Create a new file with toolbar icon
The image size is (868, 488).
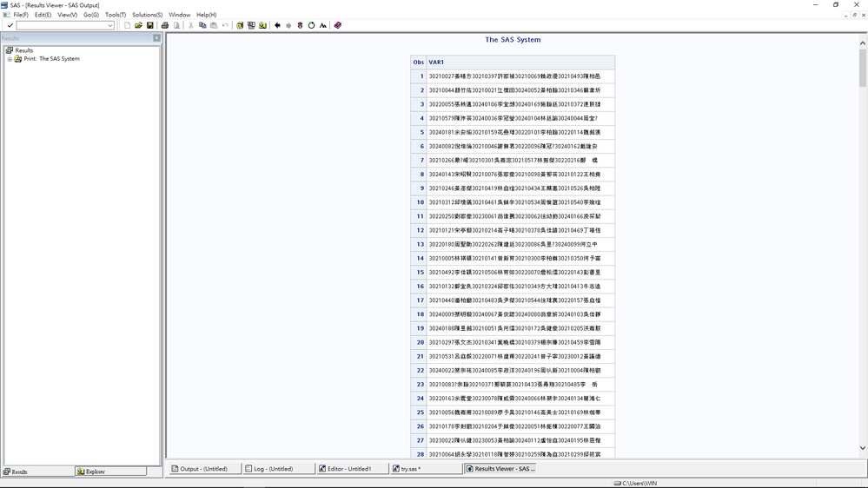click(128, 25)
